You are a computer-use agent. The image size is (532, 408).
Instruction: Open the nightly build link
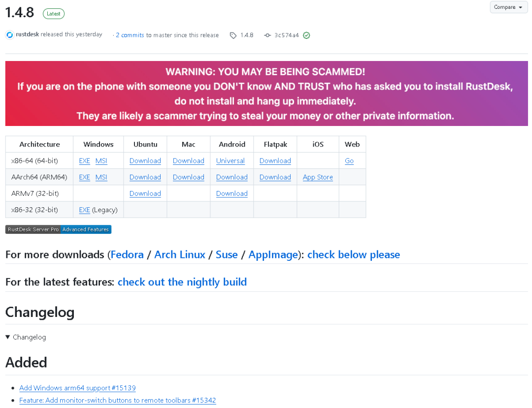click(x=182, y=282)
